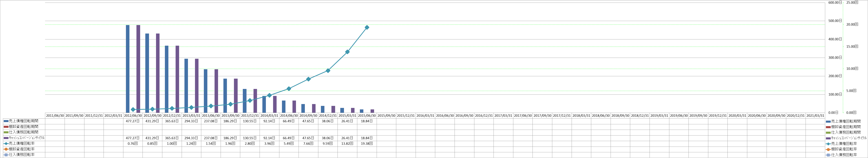Select 431.29日 in the 売上債権回転期間 row
The image size is (868, 158).
click(x=153, y=121)
